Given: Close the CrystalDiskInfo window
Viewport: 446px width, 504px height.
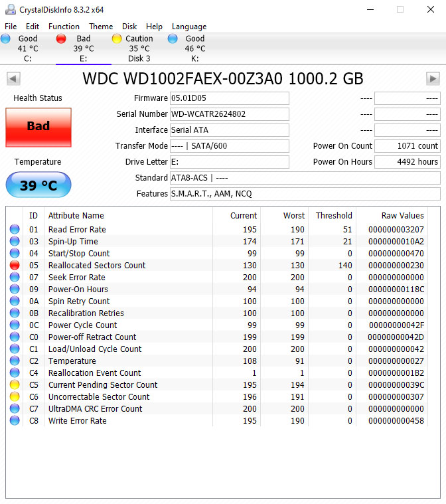Looking at the screenshot, I should (431, 9).
